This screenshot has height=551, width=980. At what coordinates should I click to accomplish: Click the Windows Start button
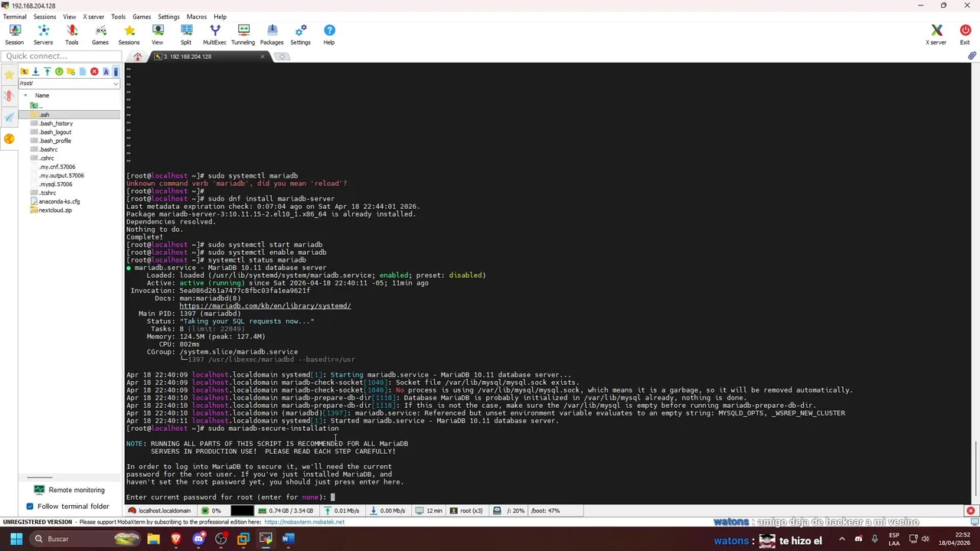(x=16, y=539)
